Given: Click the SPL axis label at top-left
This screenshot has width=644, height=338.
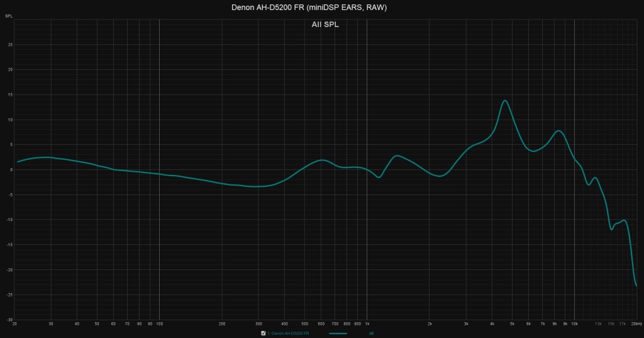Looking at the screenshot, I should pyautogui.click(x=9, y=14).
